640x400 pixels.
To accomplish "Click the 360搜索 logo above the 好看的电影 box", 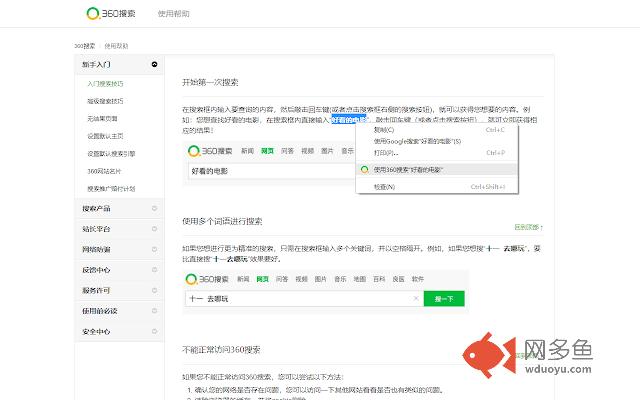I will [210, 151].
